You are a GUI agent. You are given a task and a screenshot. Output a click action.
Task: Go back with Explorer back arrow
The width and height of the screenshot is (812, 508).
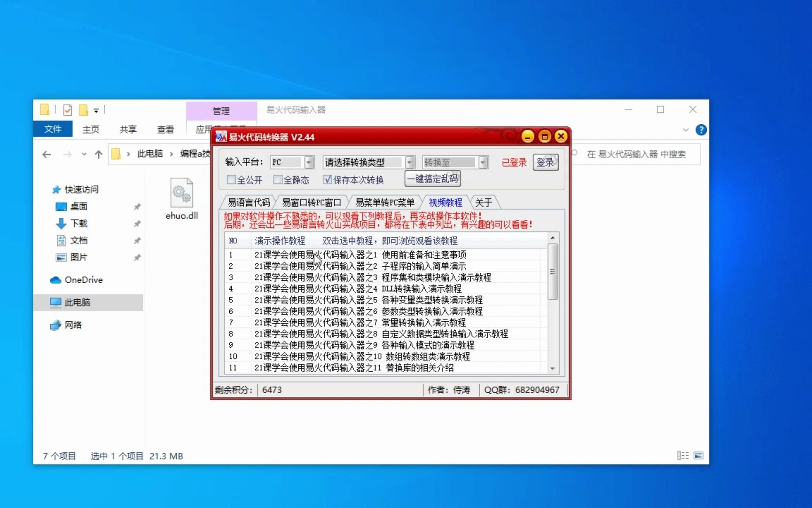coord(47,154)
